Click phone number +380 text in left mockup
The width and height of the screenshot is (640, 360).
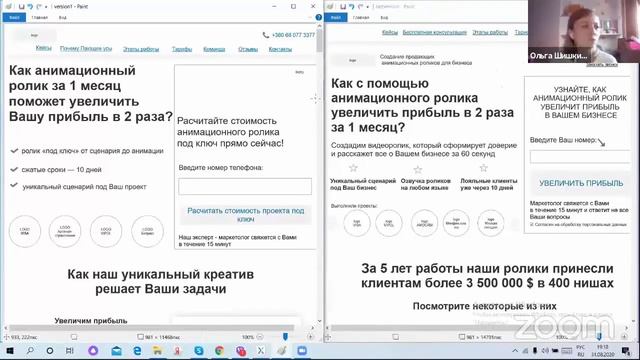[293, 35]
